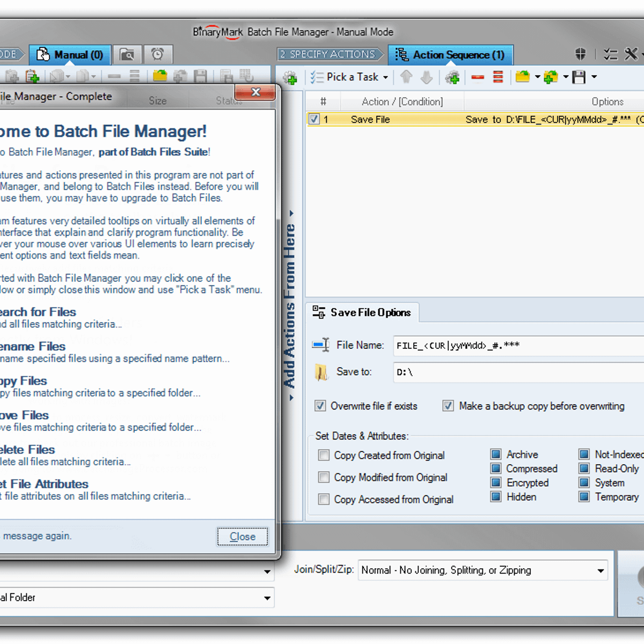Click the Delete Files link
The height and width of the screenshot is (644, 644).
[27, 449]
